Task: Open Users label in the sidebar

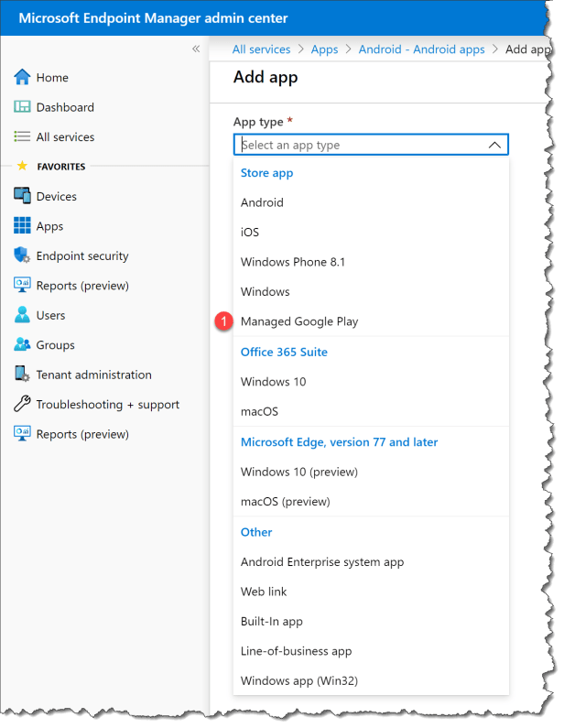Action: [50, 315]
